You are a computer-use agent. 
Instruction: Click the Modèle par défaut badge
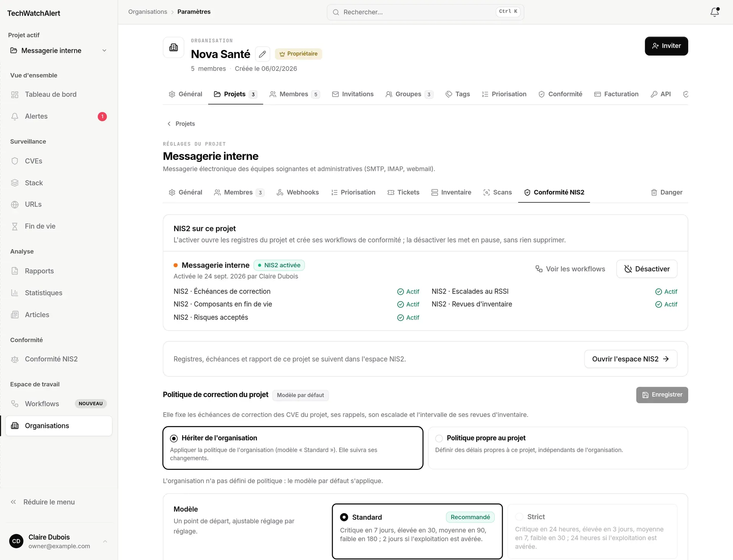click(x=300, y=395)
